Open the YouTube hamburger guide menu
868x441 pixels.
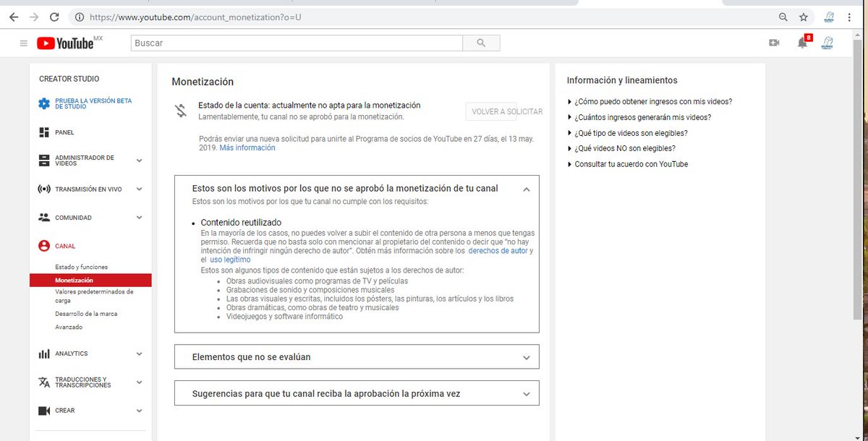click(x=24, y=43)
